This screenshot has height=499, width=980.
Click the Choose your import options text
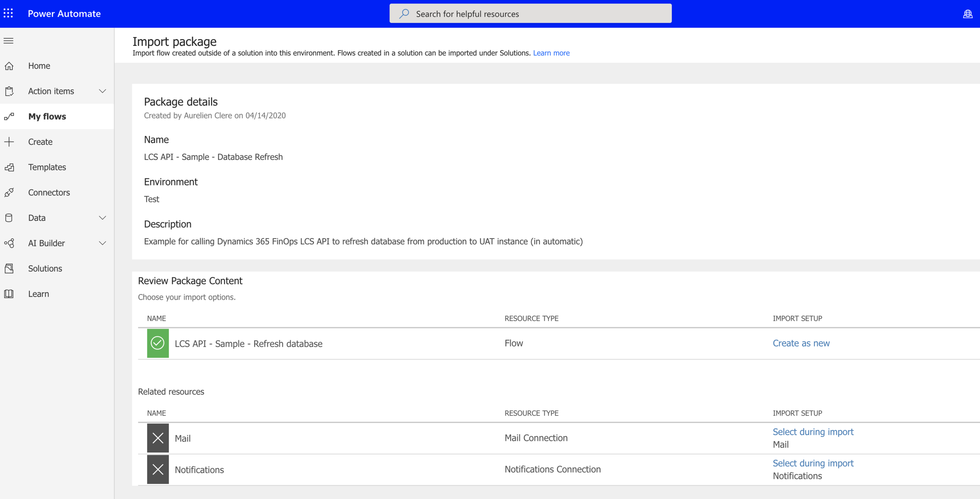(187, 297)
